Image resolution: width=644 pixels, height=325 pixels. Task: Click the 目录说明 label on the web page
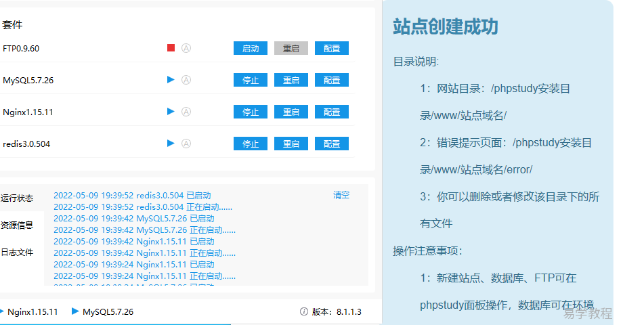point(416,62)
